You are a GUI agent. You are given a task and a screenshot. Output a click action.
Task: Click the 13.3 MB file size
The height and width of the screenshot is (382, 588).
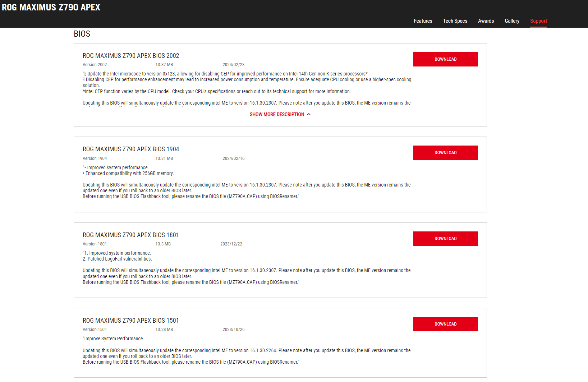click(x=163, y=244)
